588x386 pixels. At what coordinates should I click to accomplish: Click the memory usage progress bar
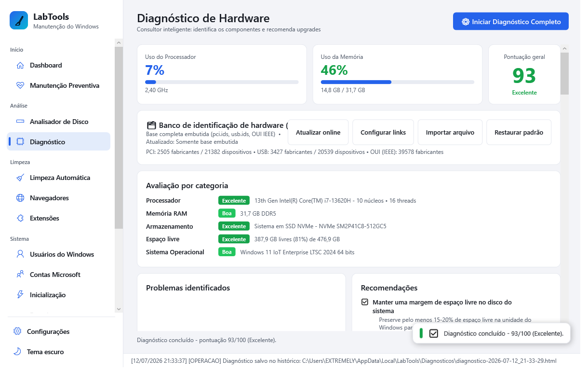[398, 82]
